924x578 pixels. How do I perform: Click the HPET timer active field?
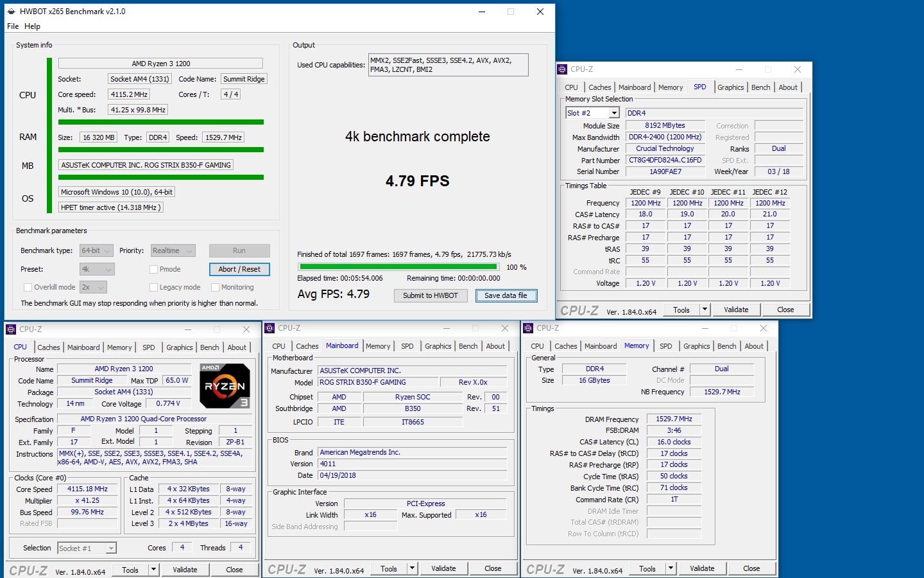(110, 207)
